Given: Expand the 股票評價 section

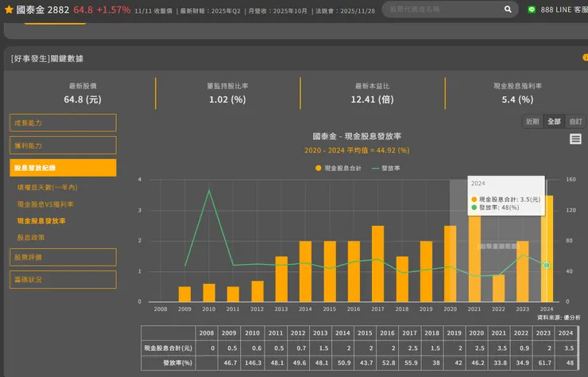Looking at the screenshot, I should tap(63, 257).
